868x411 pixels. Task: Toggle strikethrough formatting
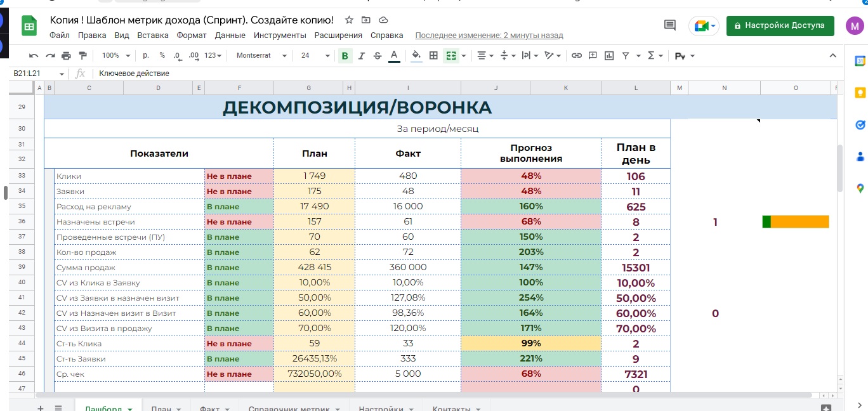point(378,56)
